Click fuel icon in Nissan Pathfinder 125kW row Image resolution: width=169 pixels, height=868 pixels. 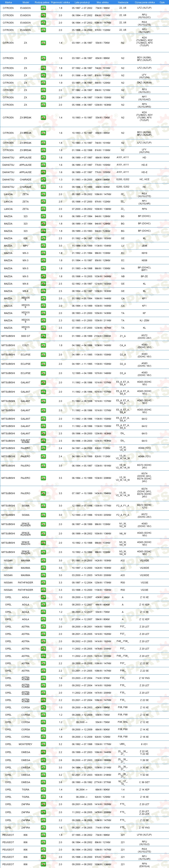[43, 583]
